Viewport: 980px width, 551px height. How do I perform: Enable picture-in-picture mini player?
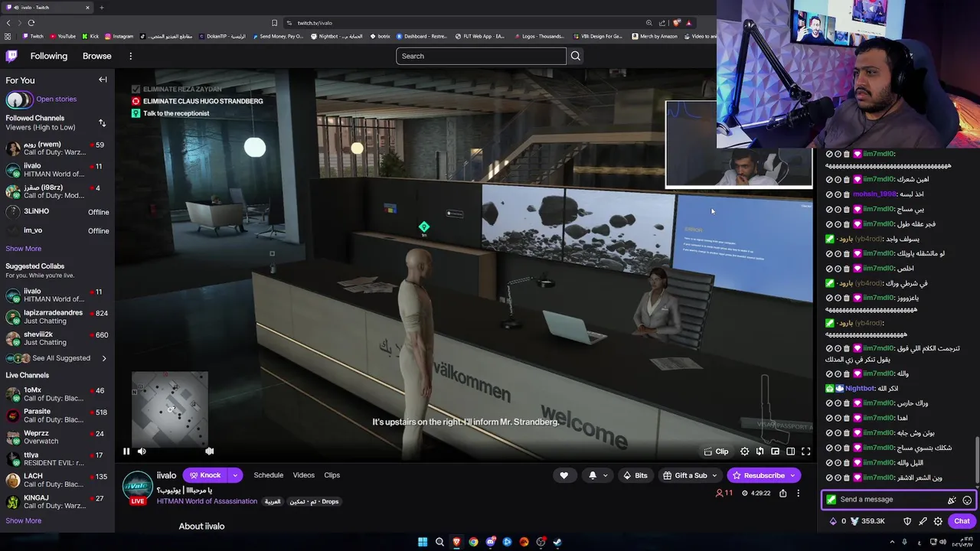[775, 452]
